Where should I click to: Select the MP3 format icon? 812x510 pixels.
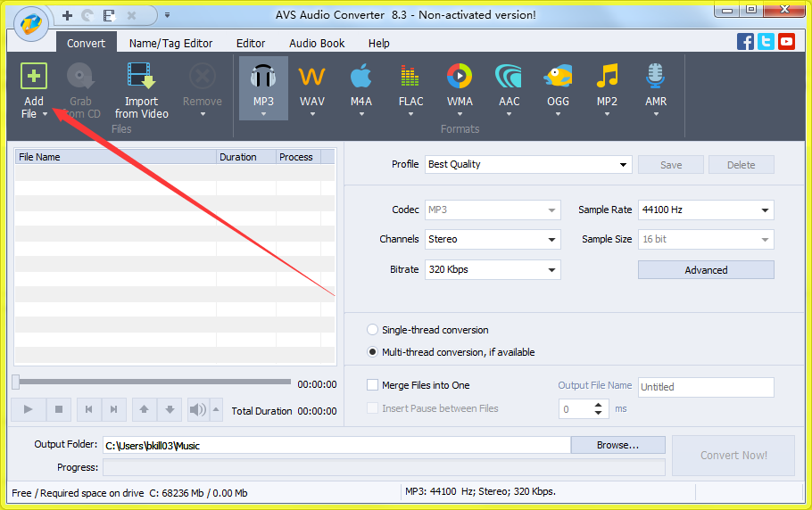tap(263, 76)
